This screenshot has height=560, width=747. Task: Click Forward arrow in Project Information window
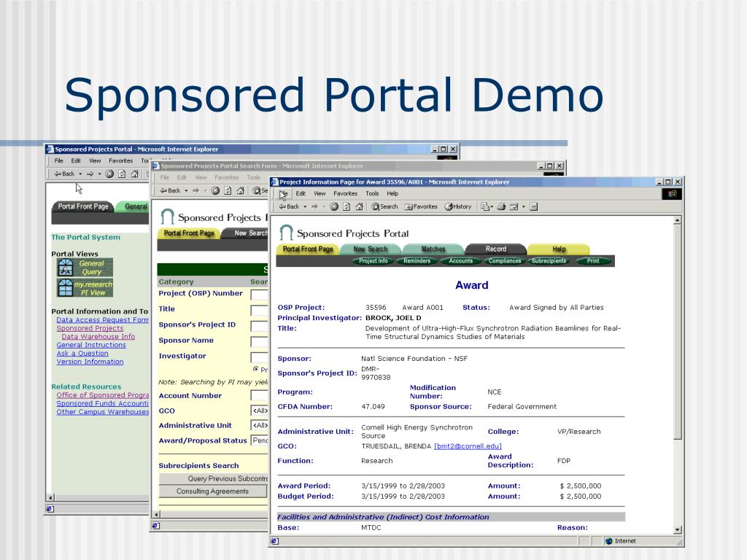tap(314, 206)
